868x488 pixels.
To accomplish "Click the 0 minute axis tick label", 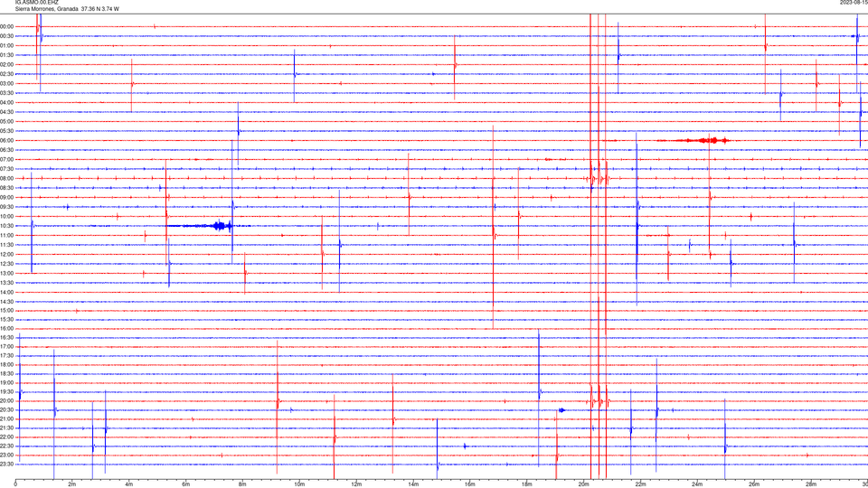I will pyautogui.click(x=15, y=484).
